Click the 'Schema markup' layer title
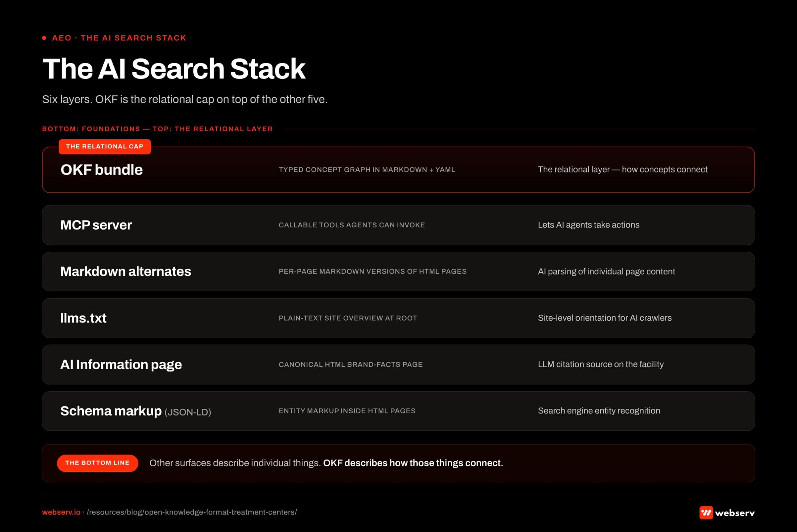 (x=111, y=411)
